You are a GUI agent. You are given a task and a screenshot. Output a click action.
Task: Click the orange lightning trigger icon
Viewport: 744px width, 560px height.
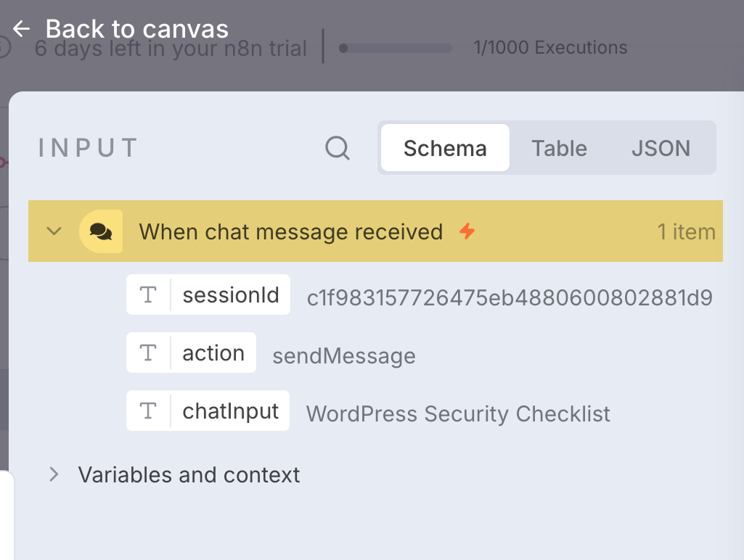point(467,231)
